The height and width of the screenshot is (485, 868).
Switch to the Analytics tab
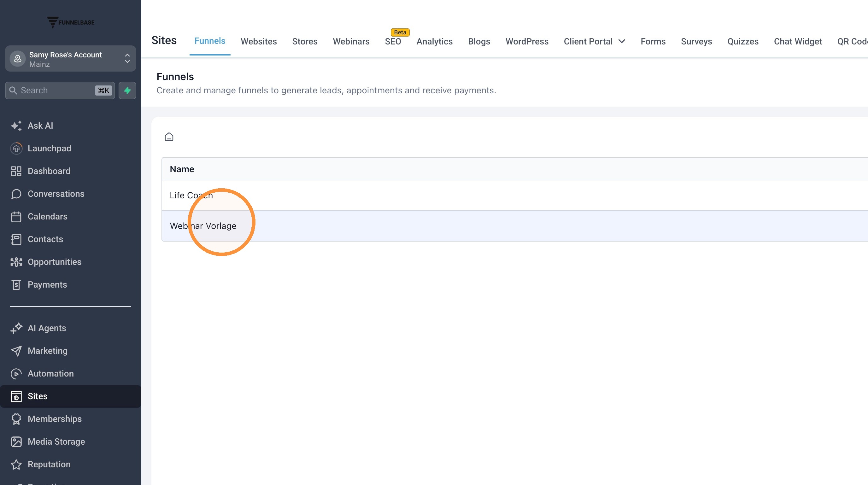434,41
